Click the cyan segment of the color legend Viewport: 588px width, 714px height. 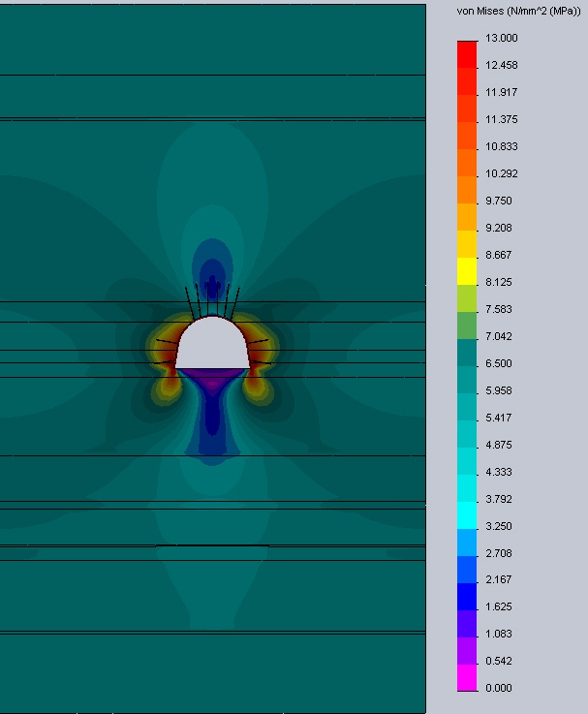pyautogui.click(x=467, y=515)
